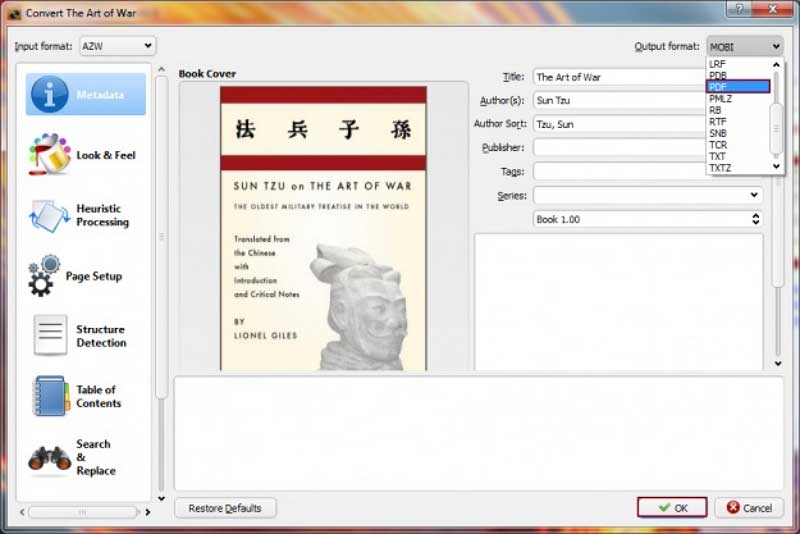Click left arrow of sidebar horizontal scrollbar
This screenshot has width=800, height=534.
coord(22,512)
